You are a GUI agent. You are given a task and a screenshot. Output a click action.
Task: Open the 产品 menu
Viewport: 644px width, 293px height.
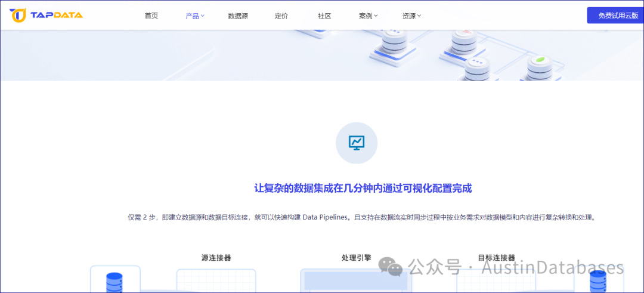pyautogui.click(x=192, y=16)
